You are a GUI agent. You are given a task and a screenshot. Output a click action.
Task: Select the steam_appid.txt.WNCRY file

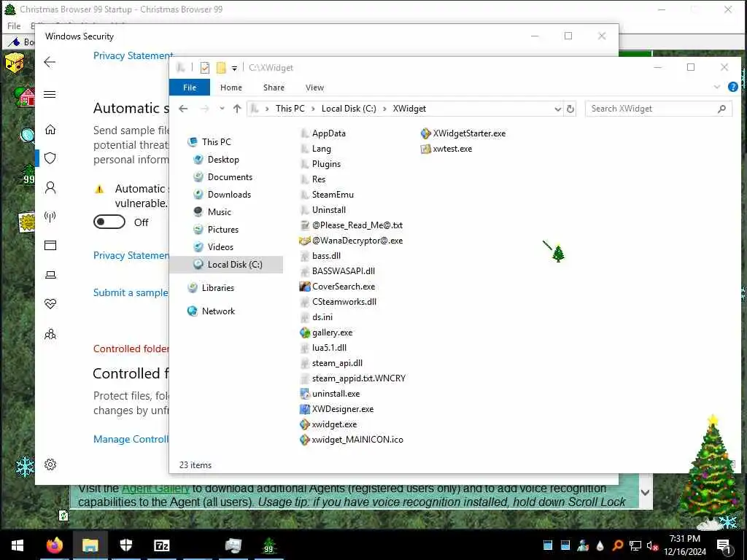353,378
